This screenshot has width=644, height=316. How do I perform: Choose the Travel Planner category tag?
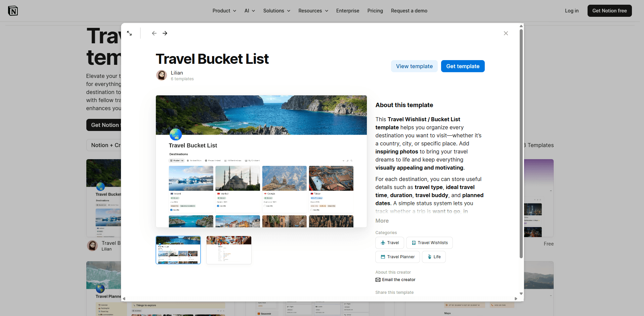coord(397,257)
